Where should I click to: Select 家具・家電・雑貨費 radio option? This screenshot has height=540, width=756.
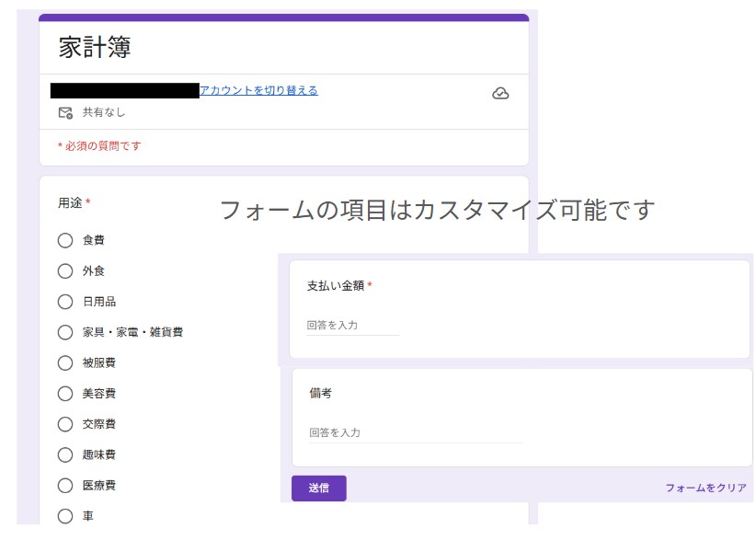(x=65, y=332)
